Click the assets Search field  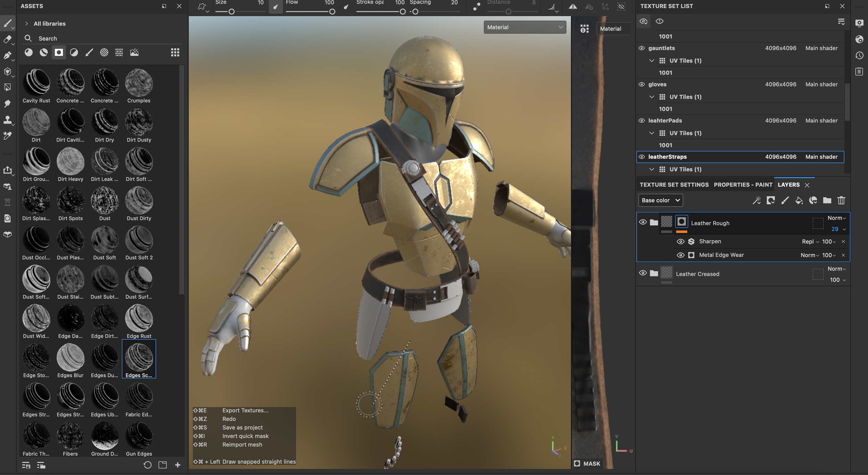[102, 39]
